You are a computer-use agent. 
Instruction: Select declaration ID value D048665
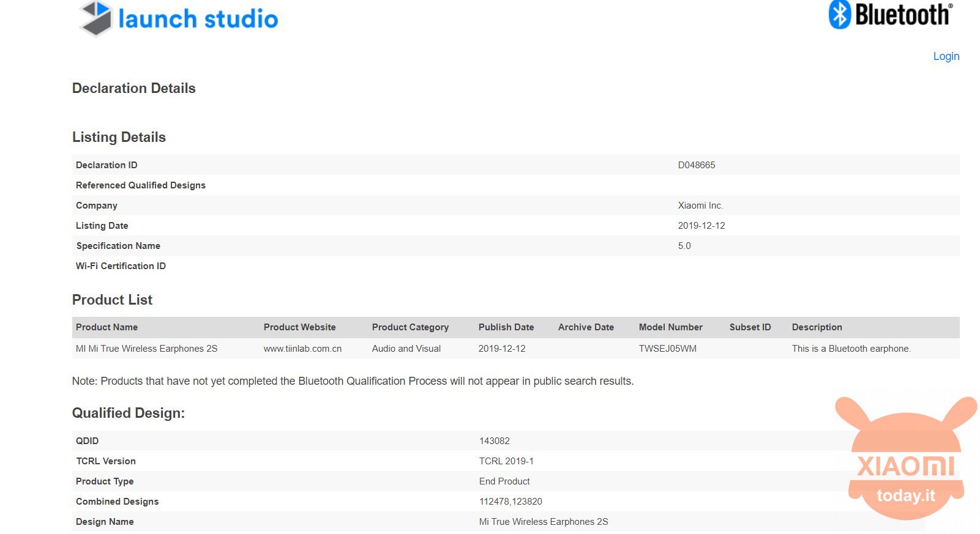(x=697, y=165)
